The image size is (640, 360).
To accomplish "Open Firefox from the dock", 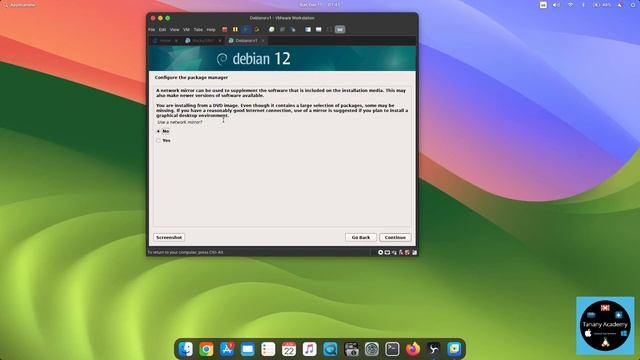I will point(413,349).
